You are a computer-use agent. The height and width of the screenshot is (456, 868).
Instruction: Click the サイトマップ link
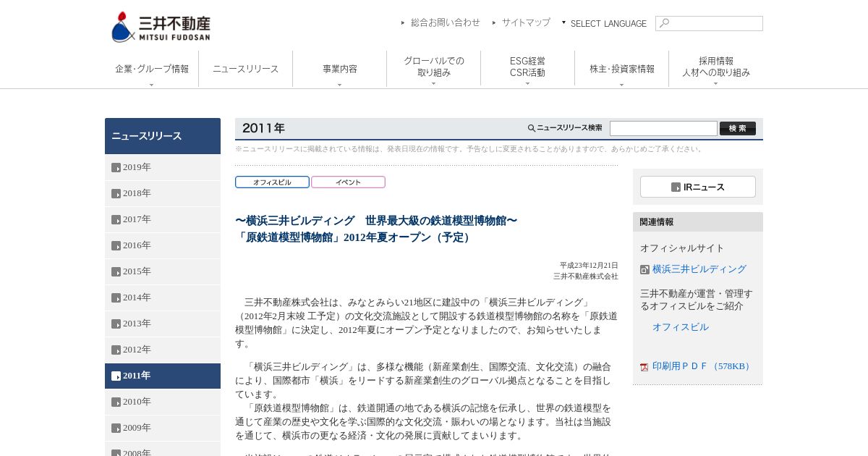526,22
